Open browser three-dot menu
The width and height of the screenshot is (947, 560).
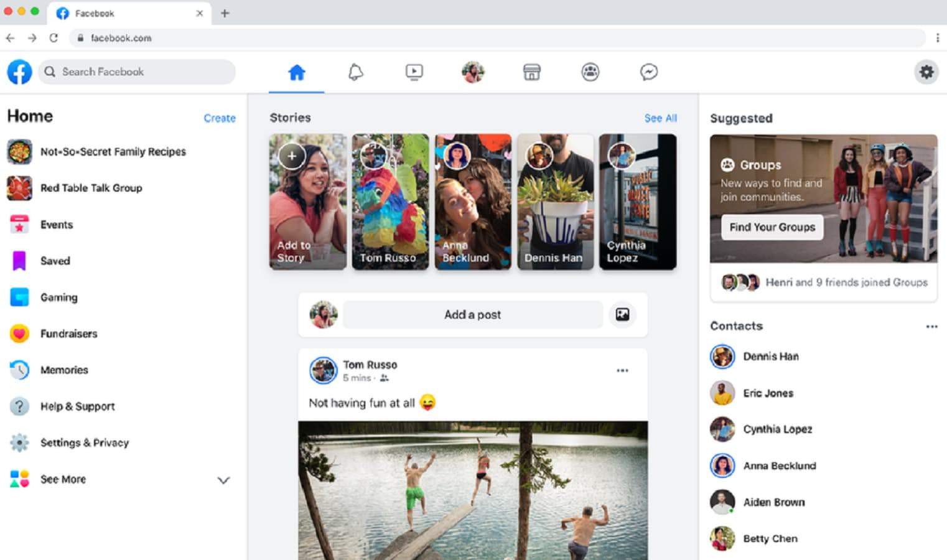click(x=938, y=38)
